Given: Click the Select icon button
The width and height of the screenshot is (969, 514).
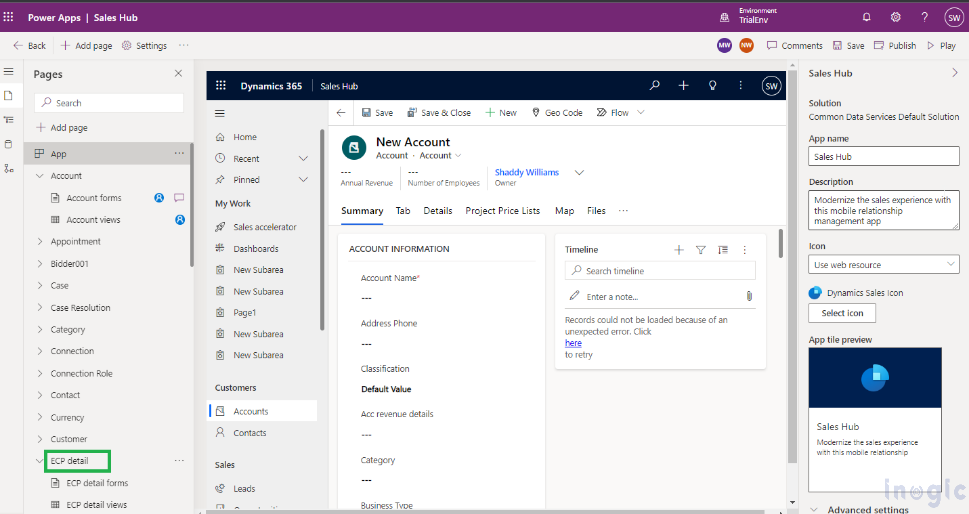Looking at the screenshot, I should point(842,313).
